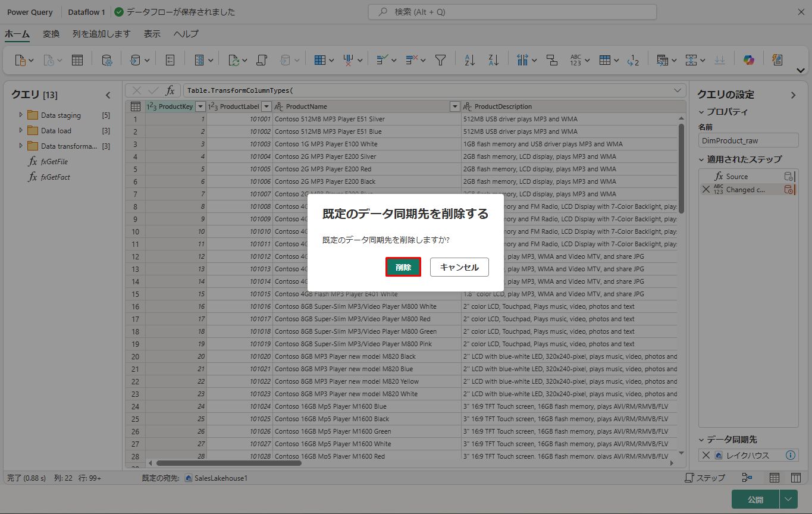
Task: Click the 削除 button in the dialog
Action: (x=403, y=267)
